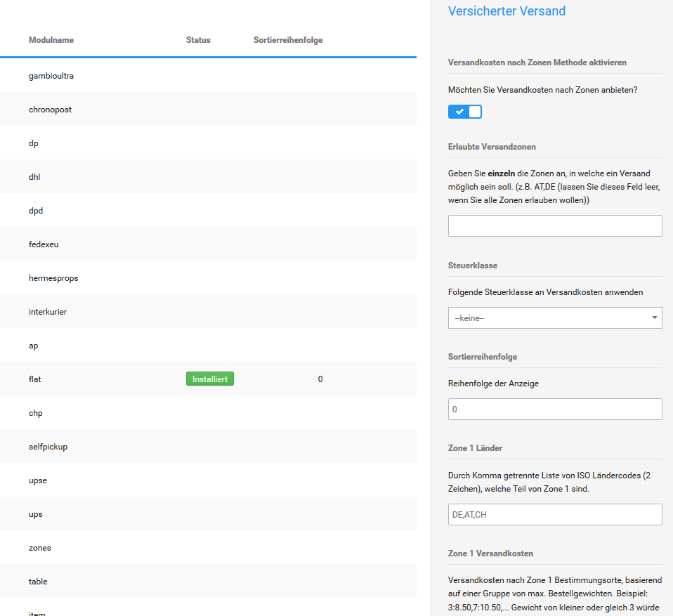
Task: Click the Reihenfolge der Anzeige field
Action: coord(554,409)
